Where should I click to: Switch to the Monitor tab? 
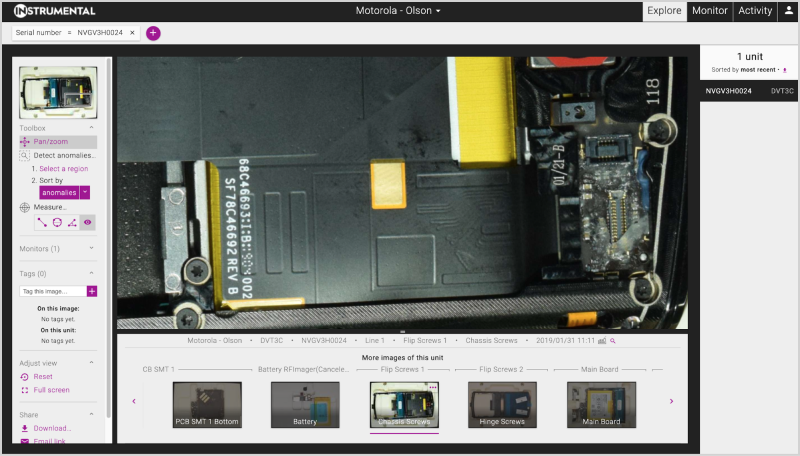coord(709,11)
